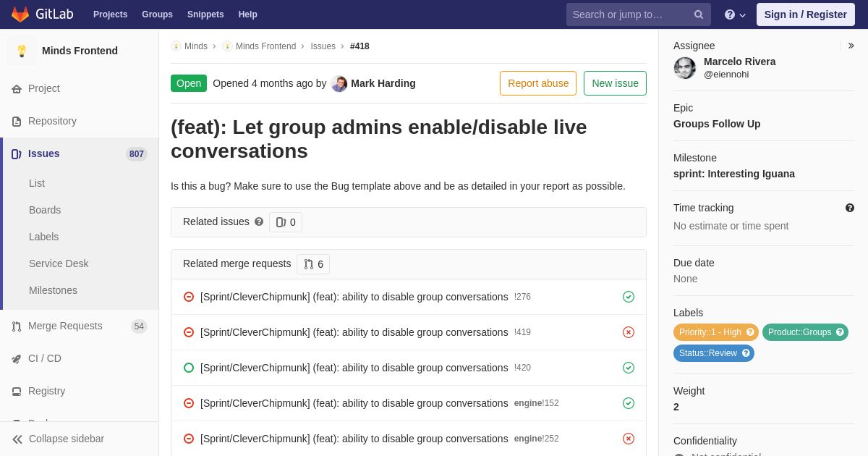Open the Snippets page
The image size is (868, 456).
(205, 14)
